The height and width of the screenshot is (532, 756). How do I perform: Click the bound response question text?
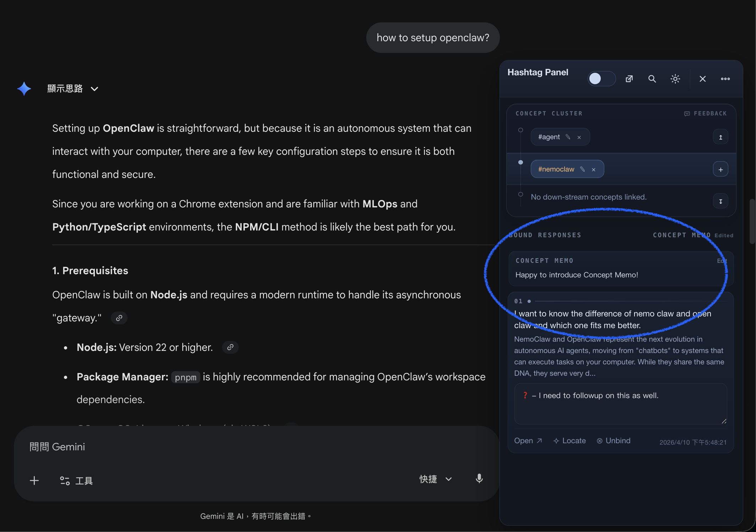[612, 319]
